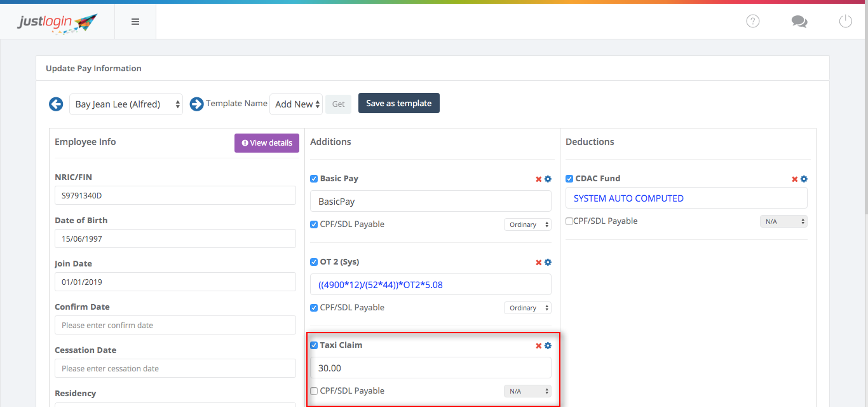This screenshot has width=868, height=407.
Task: Remove the Basic Pay item
Action: pyautogui.click(x=539, y=179)
